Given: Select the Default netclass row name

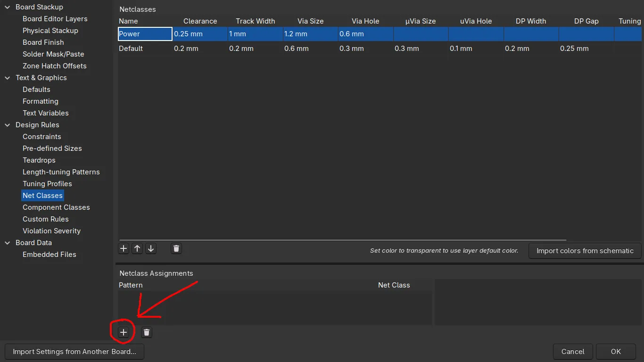Looking at the screenshot, I should (x=145, y=49).
